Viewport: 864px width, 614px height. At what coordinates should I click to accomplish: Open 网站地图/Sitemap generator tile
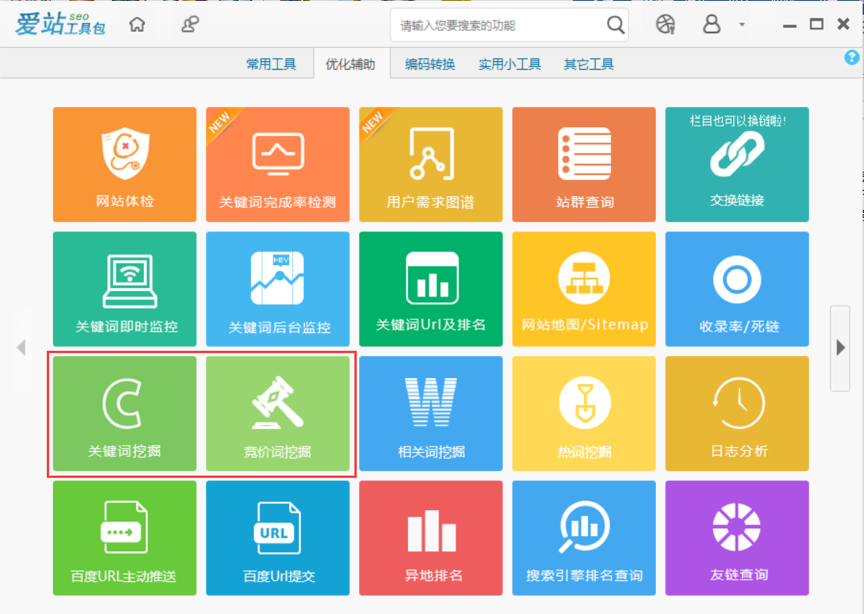[584, 289]
